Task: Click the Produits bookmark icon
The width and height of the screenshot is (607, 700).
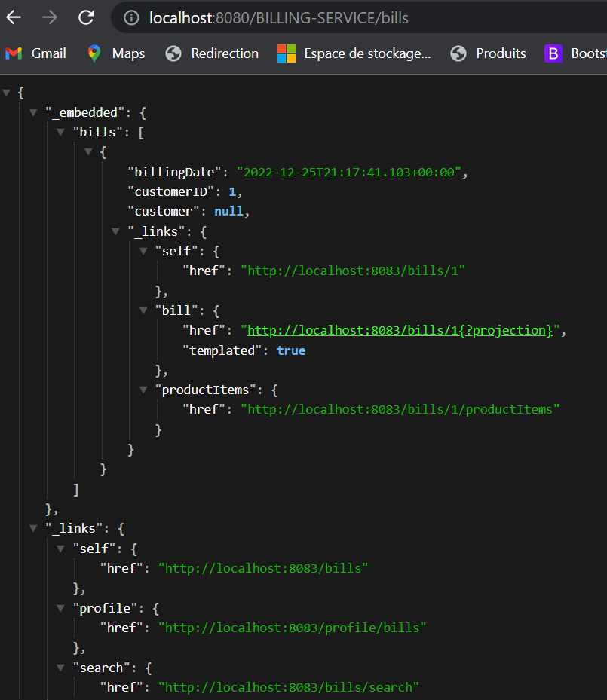Action: click(x=457, y=53)
